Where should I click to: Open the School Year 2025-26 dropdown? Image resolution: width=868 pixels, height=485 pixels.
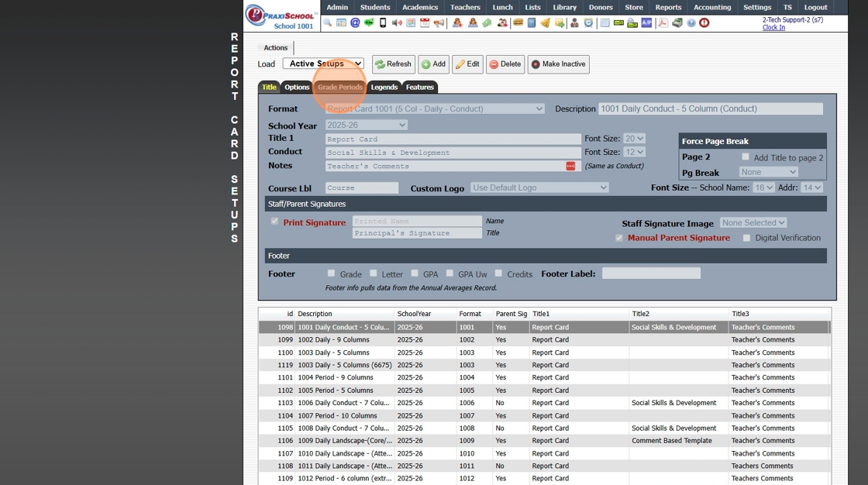(x=366, y=126)
